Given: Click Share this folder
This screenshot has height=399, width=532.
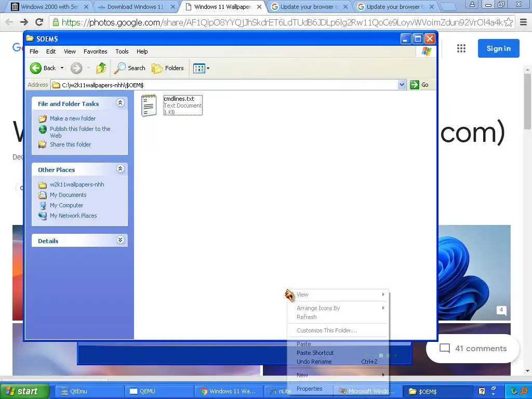Looking at the screenshot, I should click(71, 144).
